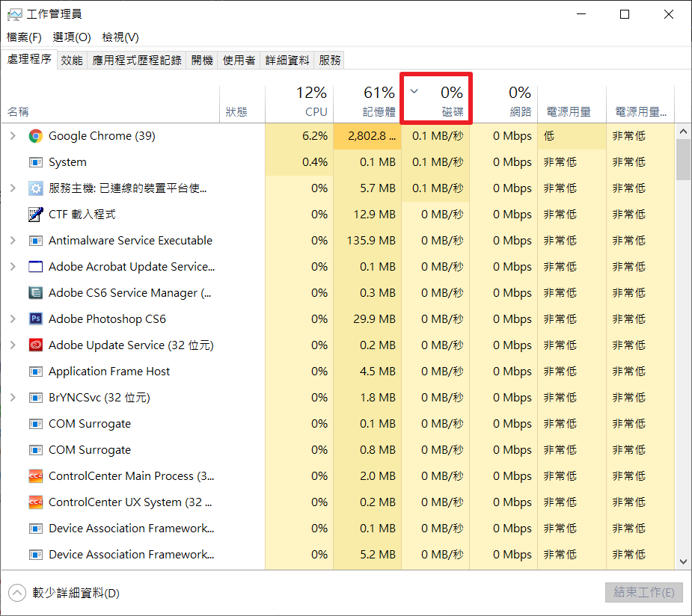
Task: Switch to the 應用程式歷程記錄 tab
Action: coord(137,61)
